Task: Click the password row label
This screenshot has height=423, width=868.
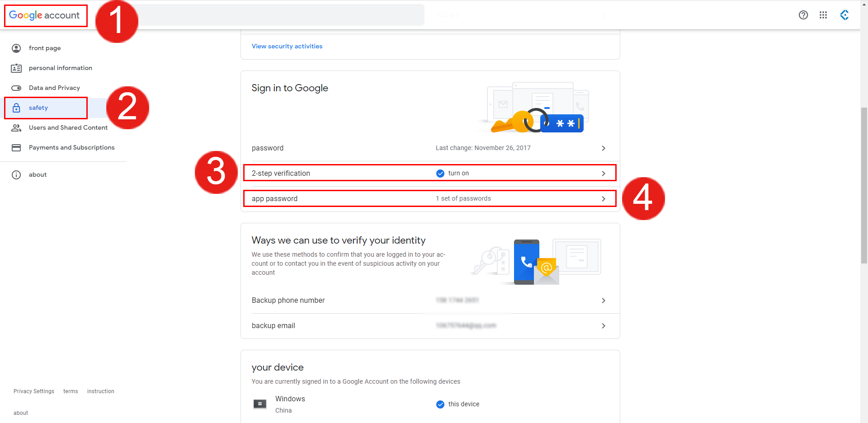Action: (268, 148)
